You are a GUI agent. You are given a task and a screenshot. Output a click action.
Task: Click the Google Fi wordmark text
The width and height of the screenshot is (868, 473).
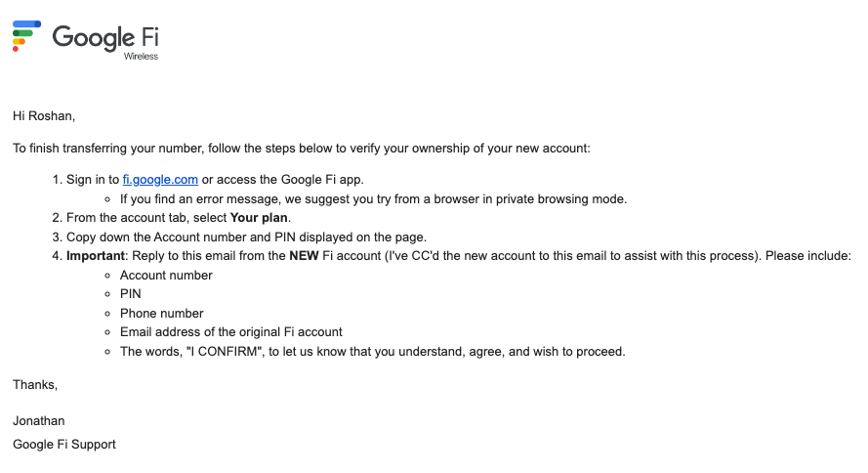pyautogui.click(x=105, y=37)
